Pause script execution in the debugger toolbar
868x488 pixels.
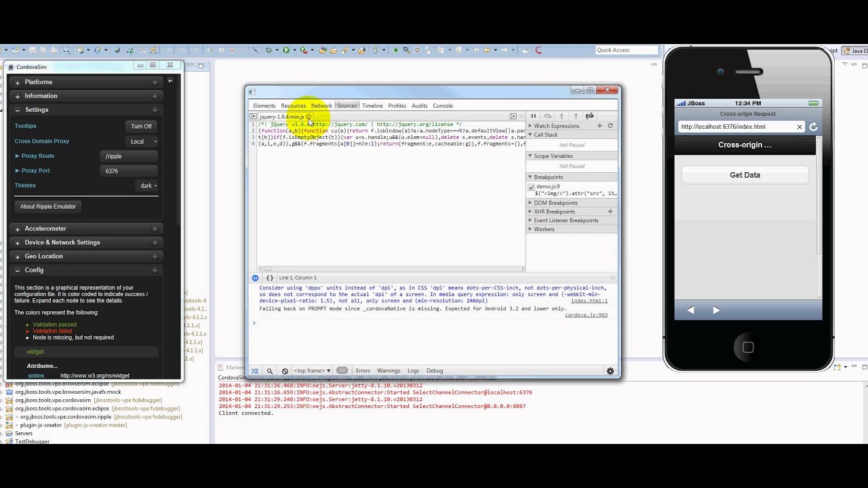[534, 117]
